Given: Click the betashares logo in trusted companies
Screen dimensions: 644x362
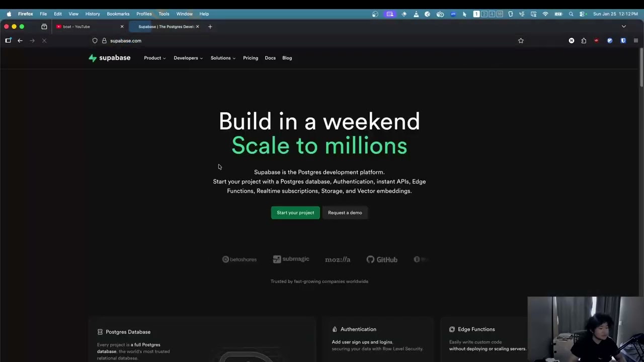Looking at the screenshot, I should point(239,259).
